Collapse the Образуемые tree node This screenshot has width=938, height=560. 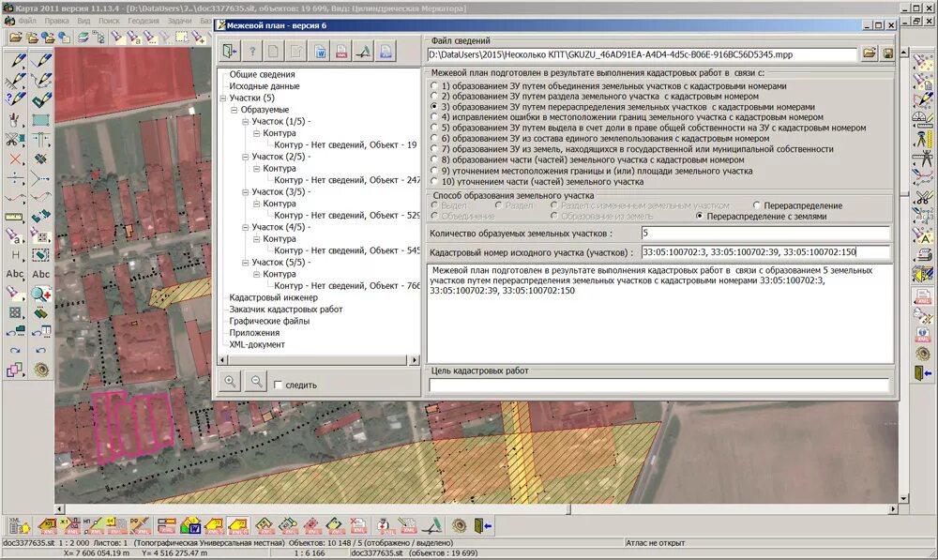(x=234, y=110)
